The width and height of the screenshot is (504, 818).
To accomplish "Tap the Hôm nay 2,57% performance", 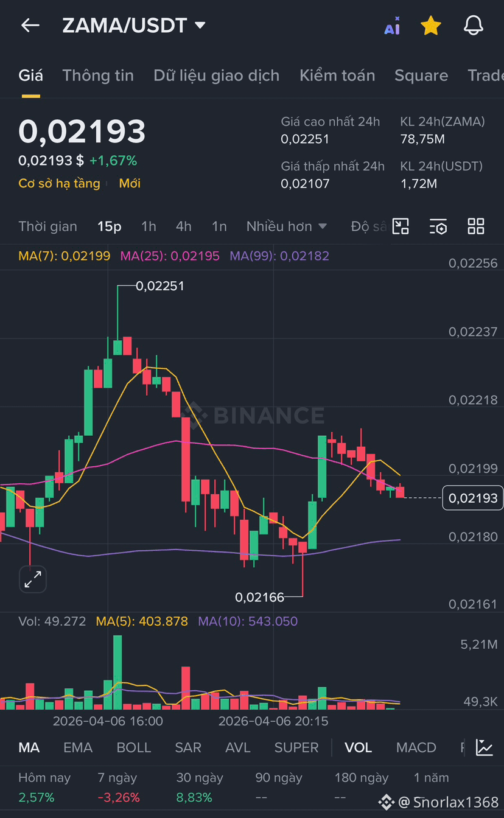I will click(44, 787).
